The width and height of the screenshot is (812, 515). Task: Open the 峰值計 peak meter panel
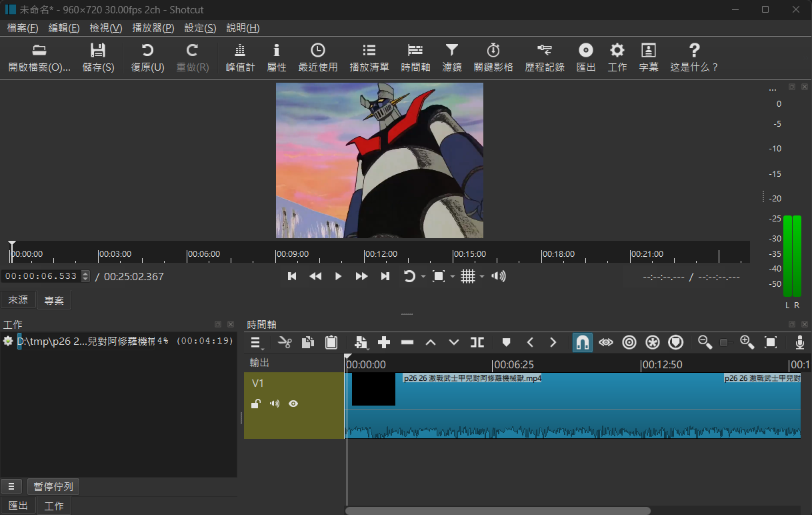240,58
